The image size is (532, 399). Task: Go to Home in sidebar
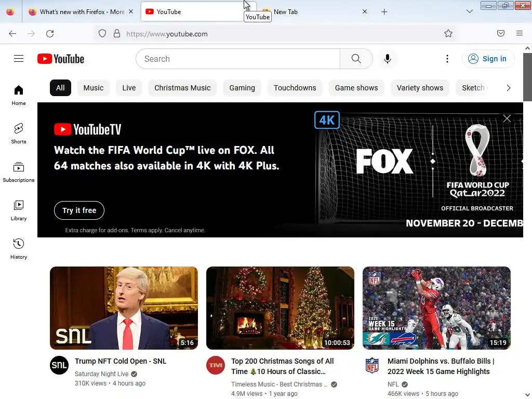tap(19, 96)
